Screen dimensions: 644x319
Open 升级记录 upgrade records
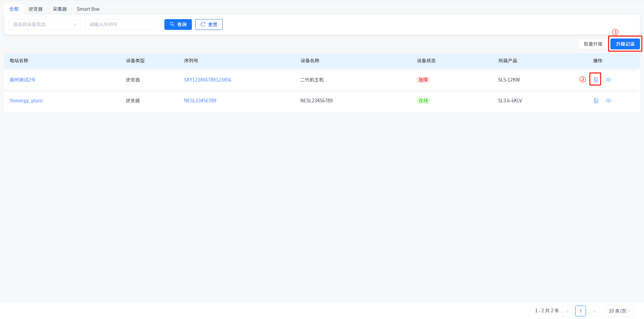pyautogui.click(x=625, y=44)
